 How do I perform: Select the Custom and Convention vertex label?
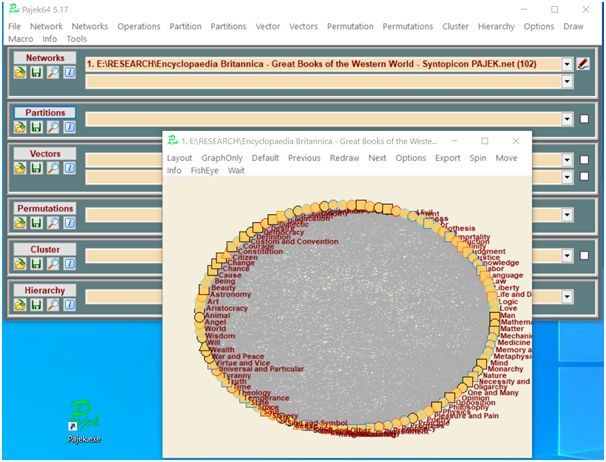pos(294,241)
